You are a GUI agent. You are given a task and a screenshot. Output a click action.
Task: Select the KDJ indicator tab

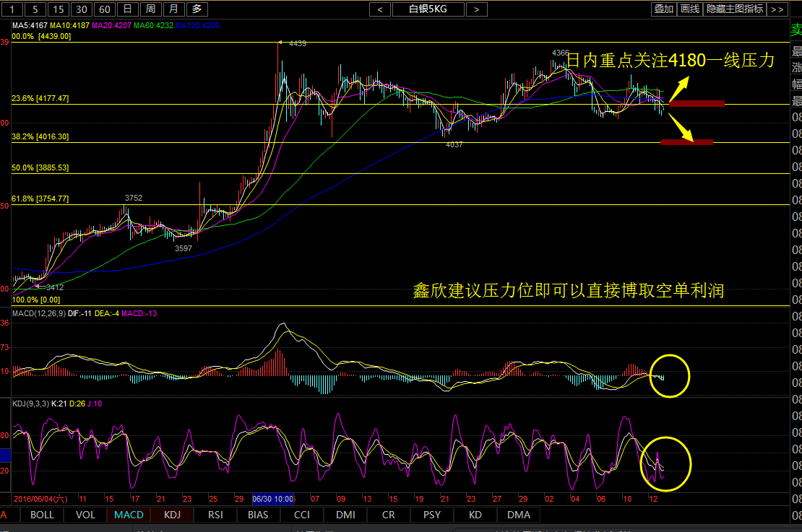[x=172, y=515]
